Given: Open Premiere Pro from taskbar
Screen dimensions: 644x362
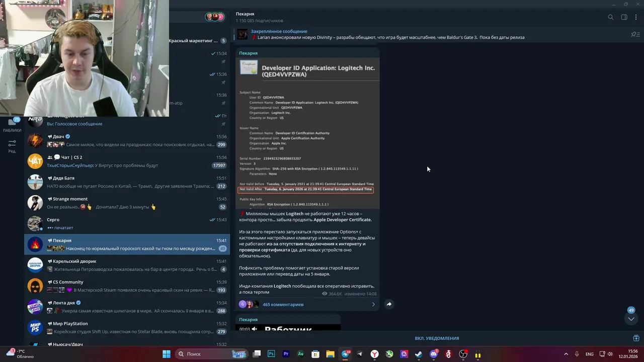Looking at the screenshot, I should point(286,354).
